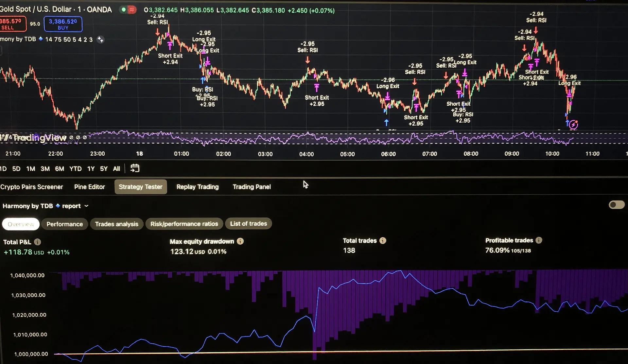Switch to the Trades analysis tab
The image size is (628, 364).
click(x=117, y=224)
